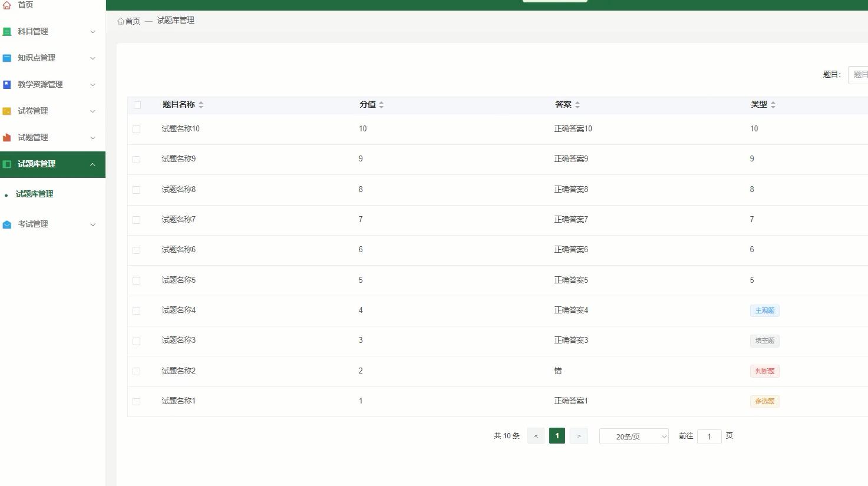Image resolution: width=868 pixels, height=486 pixels.
Task: Expand the 试题管理 menu chevron
Action: (93, 138)
